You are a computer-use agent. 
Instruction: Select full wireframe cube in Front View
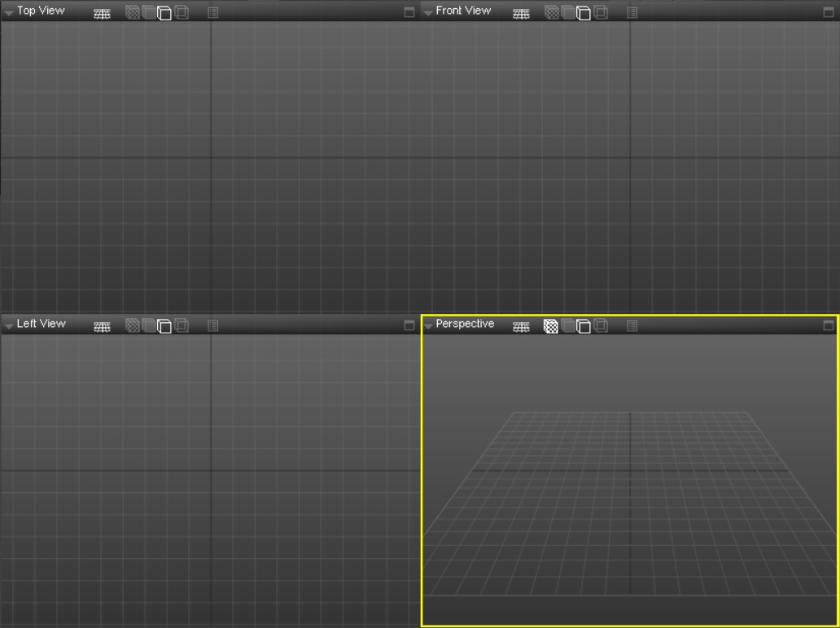(x=601, y=12)
